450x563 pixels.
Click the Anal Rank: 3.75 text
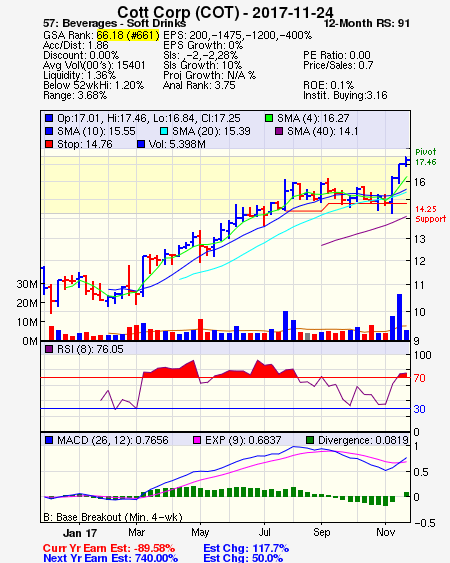(199, 85)
